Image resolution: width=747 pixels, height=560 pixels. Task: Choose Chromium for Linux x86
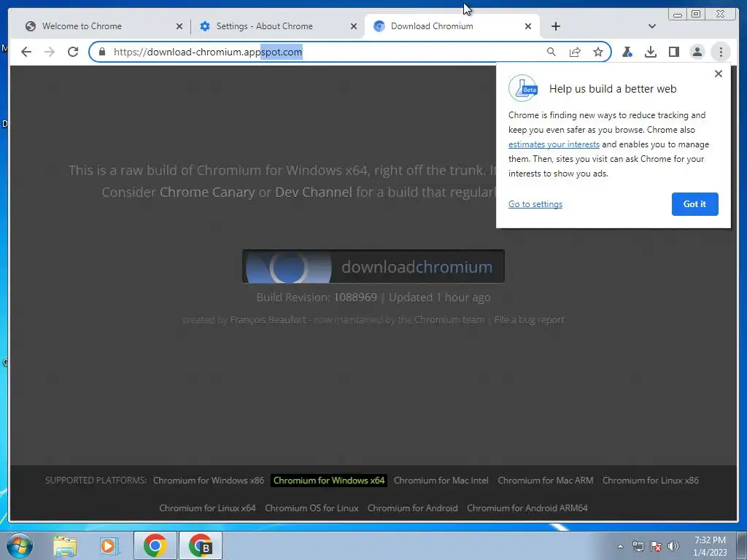650,481
